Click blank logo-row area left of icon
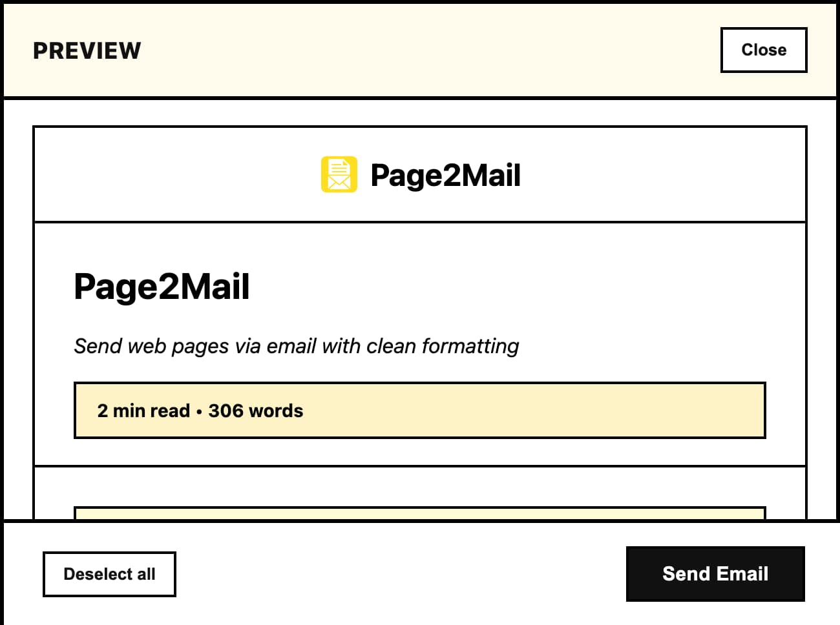Screen dimensions: 840x625 174,174
